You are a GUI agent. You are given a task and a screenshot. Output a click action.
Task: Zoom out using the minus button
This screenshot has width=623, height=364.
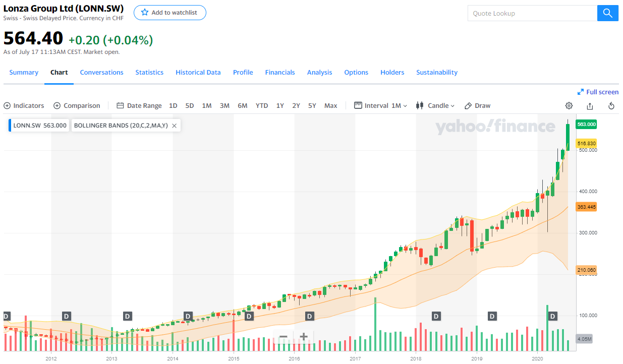(284, 337)
